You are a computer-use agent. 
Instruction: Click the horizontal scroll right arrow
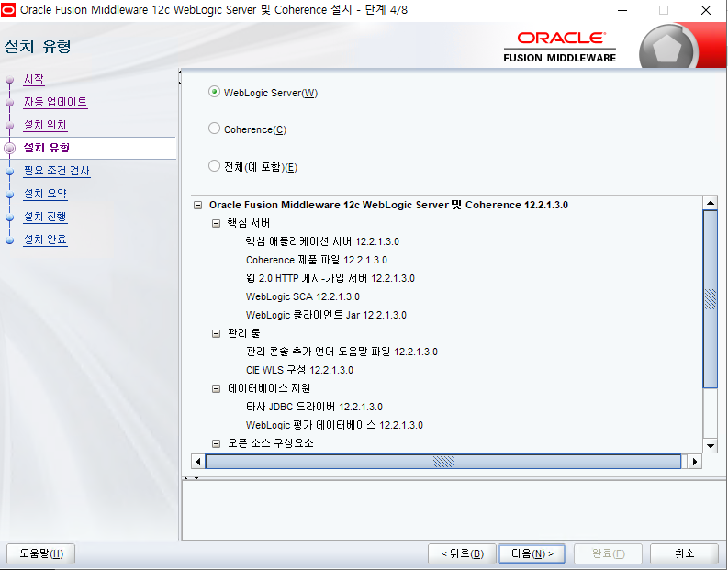pos(695,462)
